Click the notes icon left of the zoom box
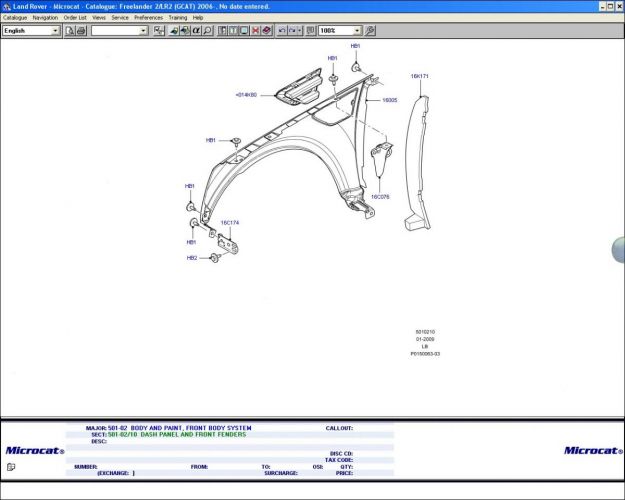Screen dimensions: 625x500 click(x=311, y=31)
